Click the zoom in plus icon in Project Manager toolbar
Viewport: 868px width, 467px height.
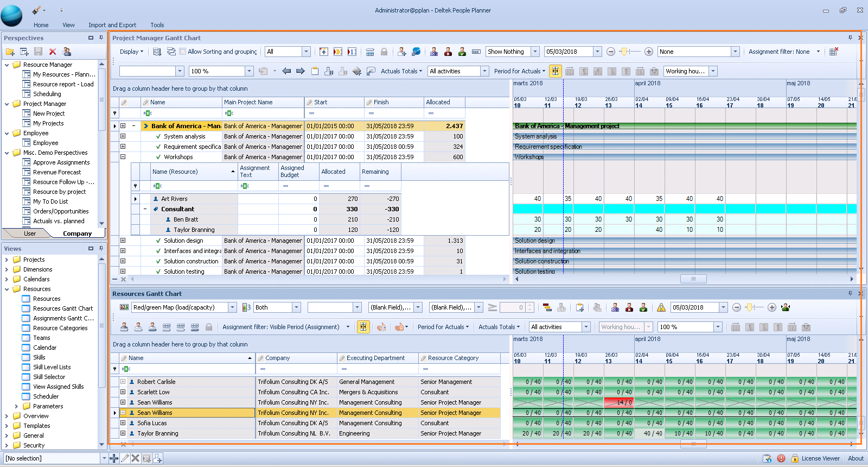pyautogui.click(x=648, y=52)
